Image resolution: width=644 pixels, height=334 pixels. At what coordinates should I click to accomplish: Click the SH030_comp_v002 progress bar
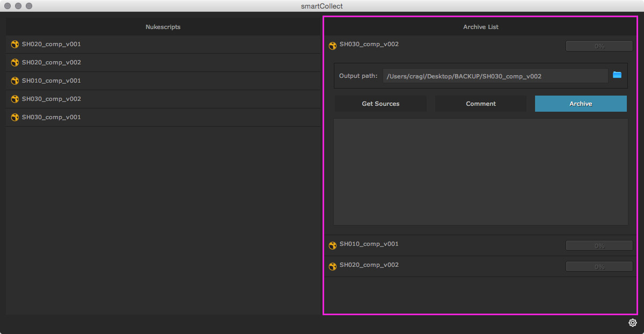coord(599,46)
